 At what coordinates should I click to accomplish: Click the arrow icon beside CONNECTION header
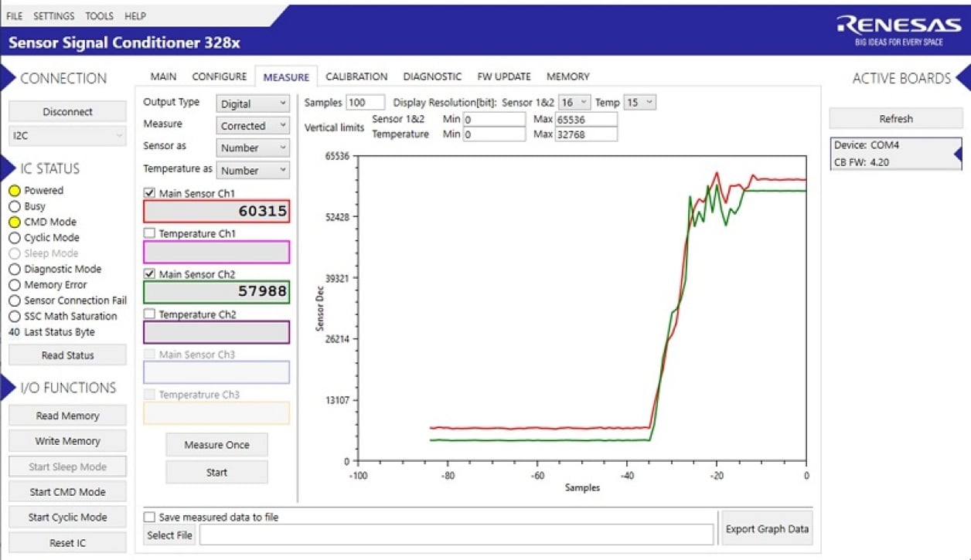pyautogui.click(x=7, y=77)
